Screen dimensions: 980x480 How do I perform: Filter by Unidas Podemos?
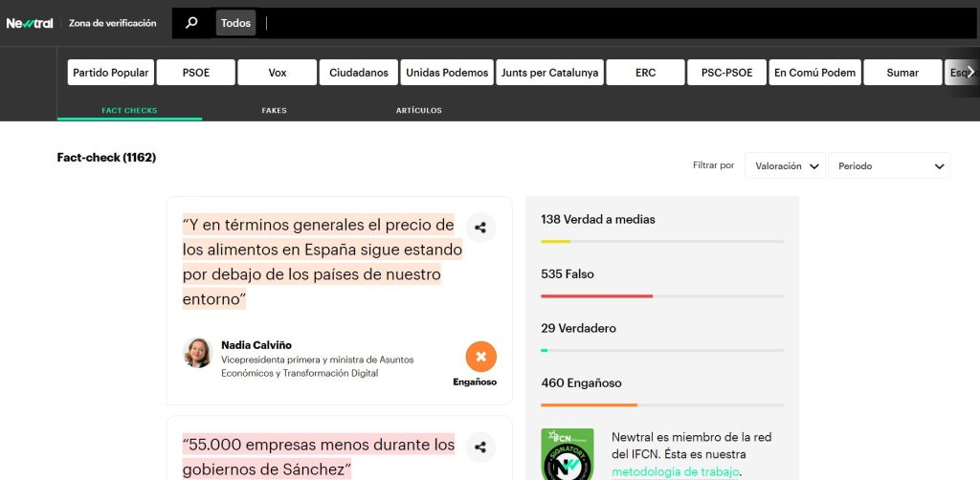point(447,73)
